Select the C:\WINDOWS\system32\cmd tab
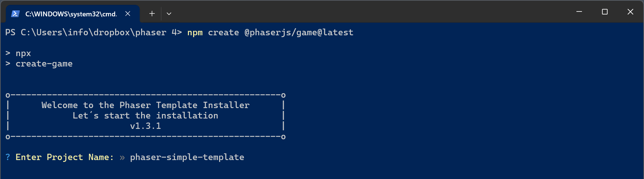Image resolution: width=644 pixels, height=179 pixels. (x=71, y=14)
